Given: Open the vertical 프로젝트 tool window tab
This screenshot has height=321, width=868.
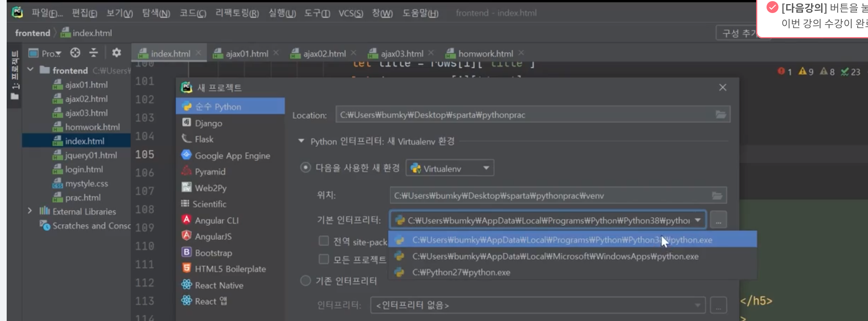Looking at the screenshot, I should tap(14, 75).
